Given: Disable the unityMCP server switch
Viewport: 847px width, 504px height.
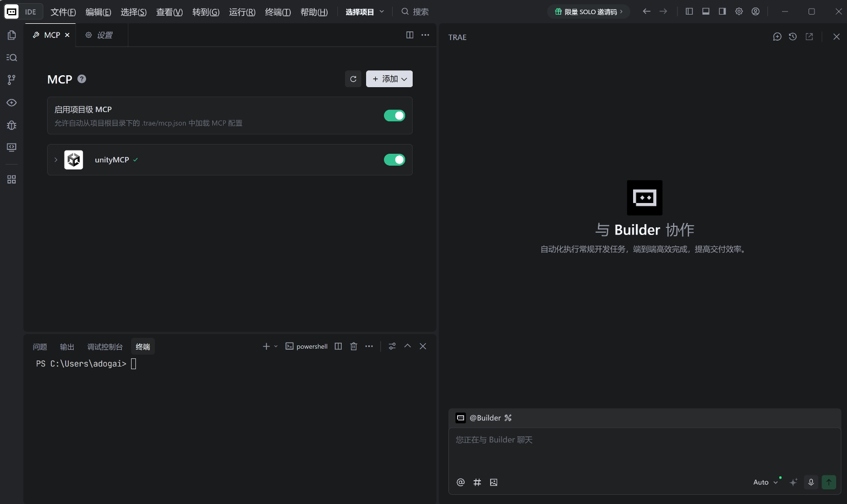Looking at the screenshot, I should pyautogui.click(x=394, y=160).
